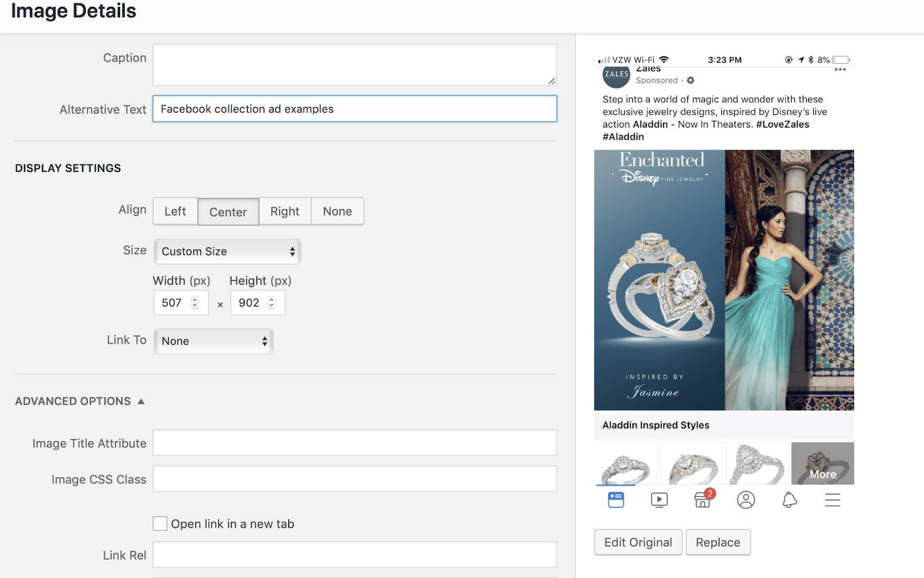The image size is (924, 578).
Task: Align image Right
Action: (285, 211)
